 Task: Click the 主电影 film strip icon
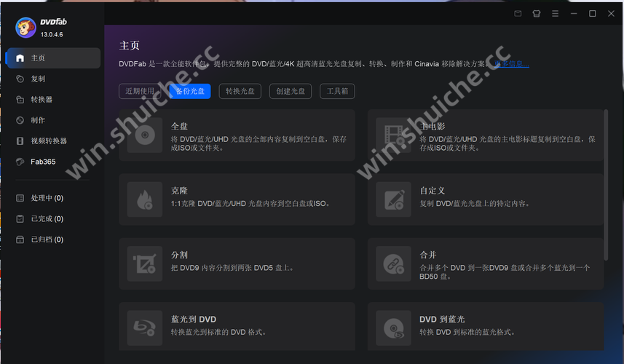(x=394, y=135)
